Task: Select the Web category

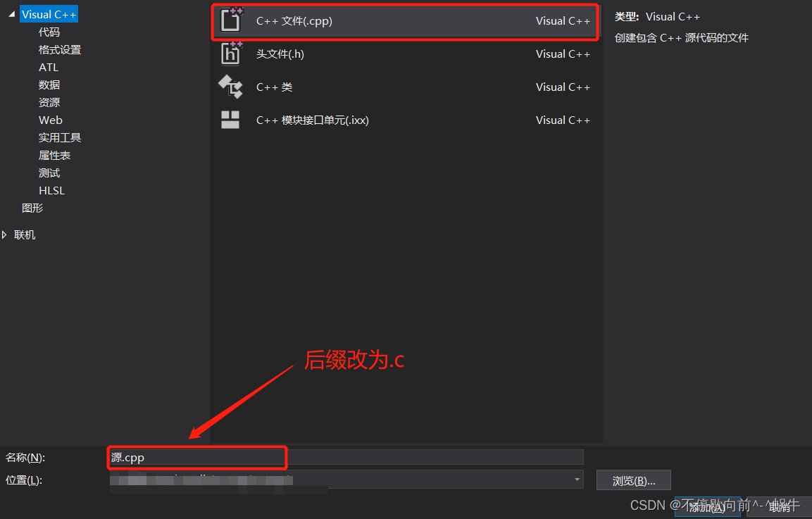Action: click(x=50, y=120)
